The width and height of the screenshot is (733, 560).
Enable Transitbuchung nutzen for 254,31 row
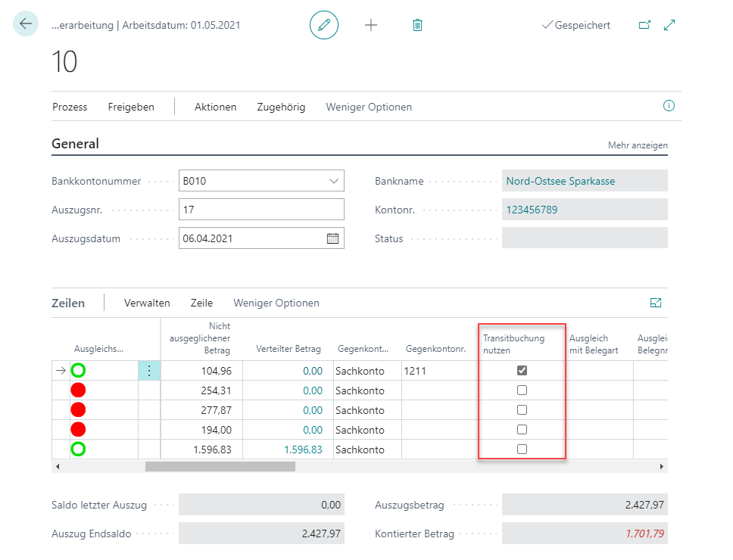[x=522, y=390]
